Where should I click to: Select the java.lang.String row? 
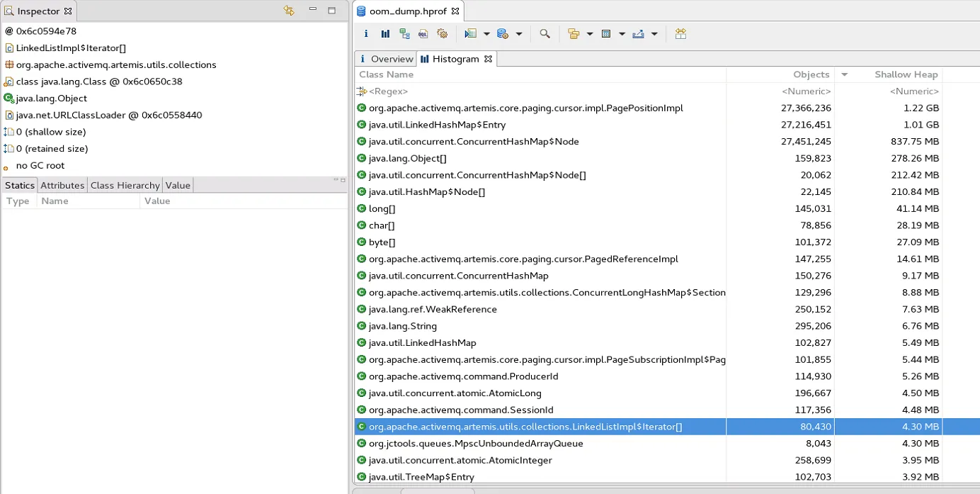667,326
